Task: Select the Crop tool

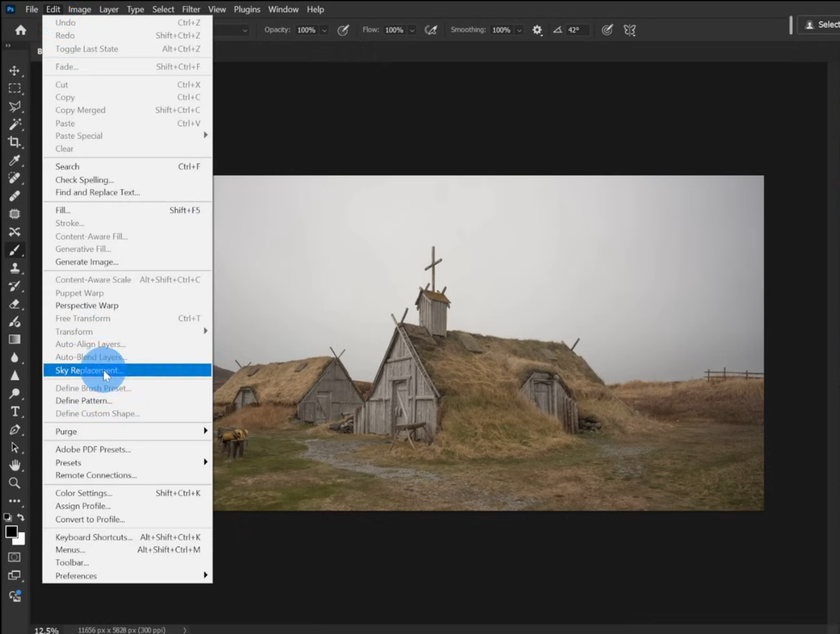Action: click(x=14, y=142)
